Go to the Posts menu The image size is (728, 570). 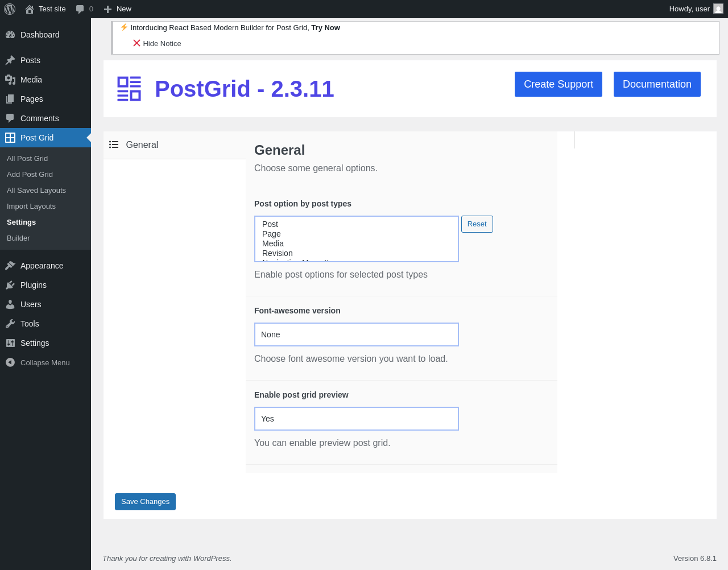(x=45, y=60)
